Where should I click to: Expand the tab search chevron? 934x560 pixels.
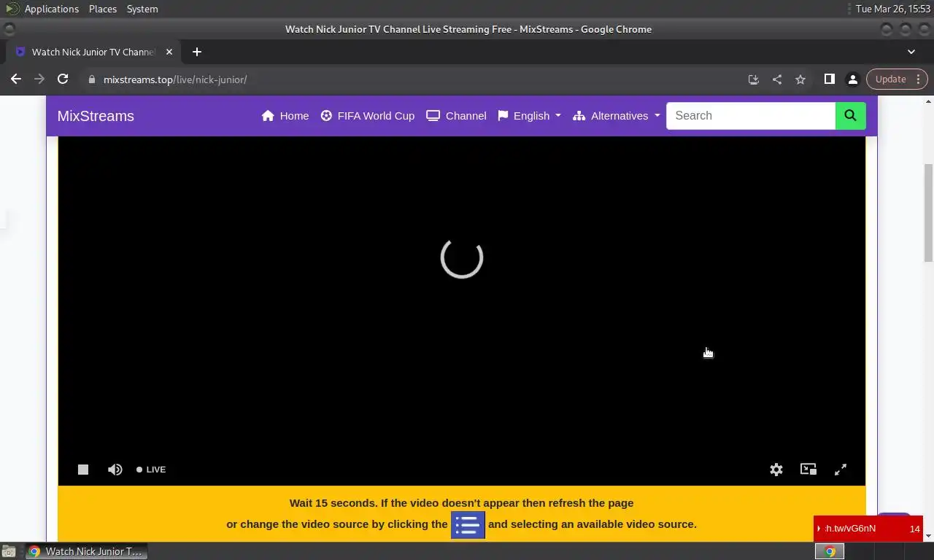[x=911, y=52]
